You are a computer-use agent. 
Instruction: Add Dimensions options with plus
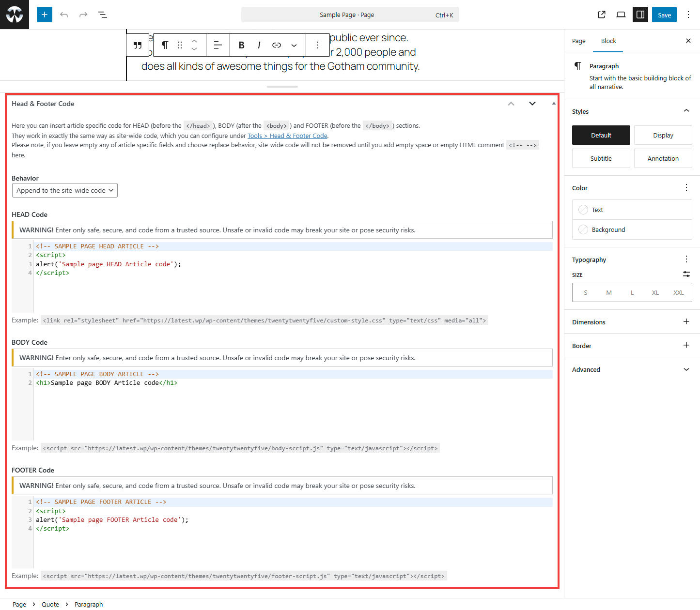[x=686, y=321]
